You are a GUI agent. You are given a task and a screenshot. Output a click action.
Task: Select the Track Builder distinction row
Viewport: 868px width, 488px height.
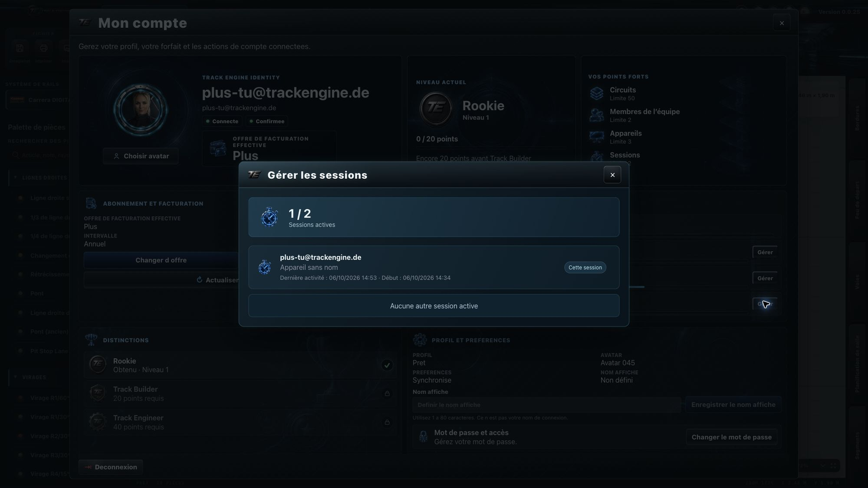point(240,394)
